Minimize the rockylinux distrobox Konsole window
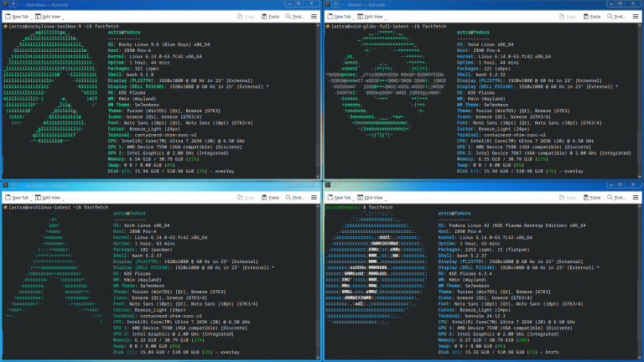The width and height of the screenshot is (644, 362). [x=289, y=3]
